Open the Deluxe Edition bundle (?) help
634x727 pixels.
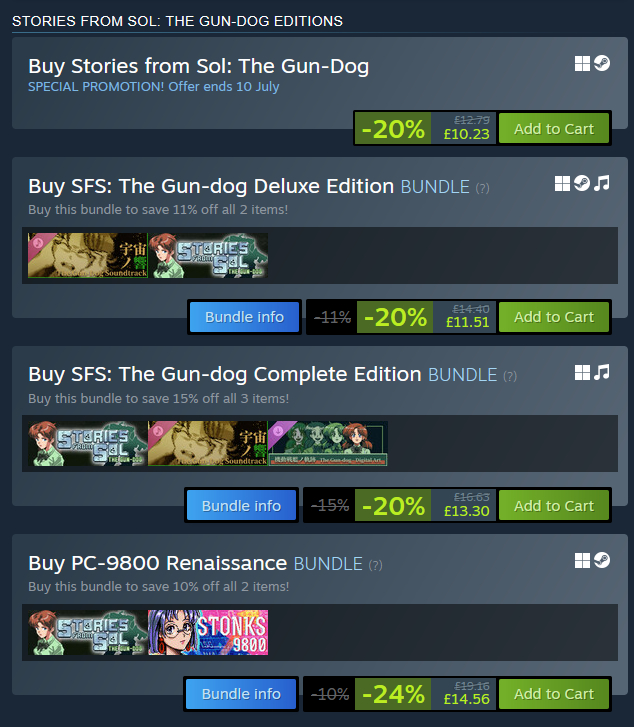pos(482,188)
